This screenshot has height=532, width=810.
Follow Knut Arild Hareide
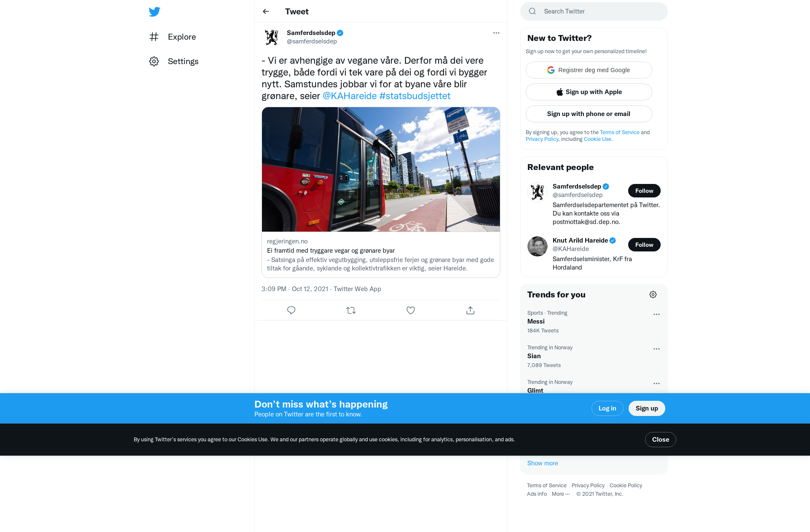[644, 245]
